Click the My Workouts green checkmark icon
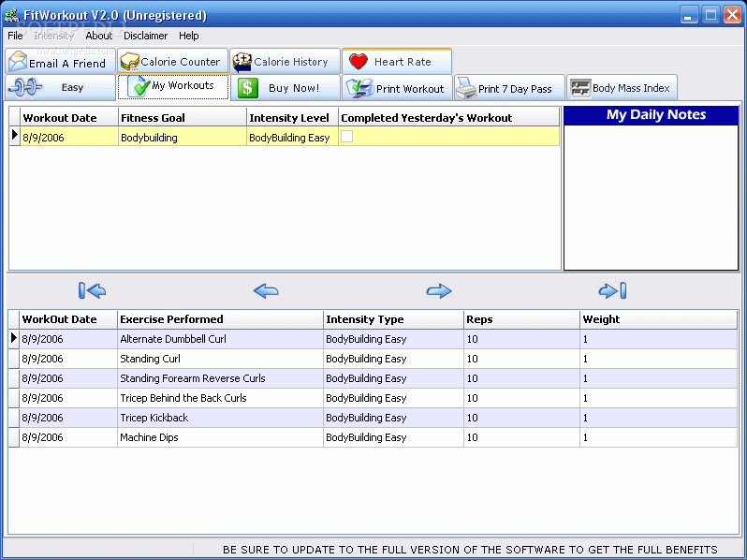 [x=139, y=86]
